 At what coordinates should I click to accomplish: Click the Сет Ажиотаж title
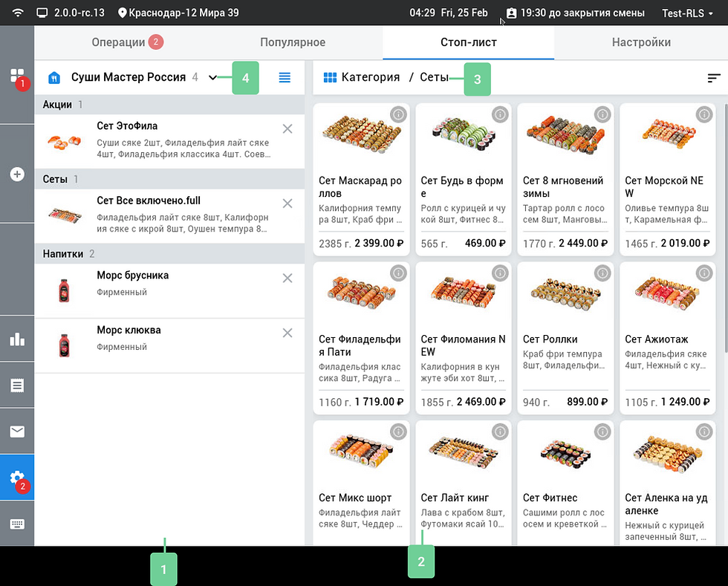(656, 339)
